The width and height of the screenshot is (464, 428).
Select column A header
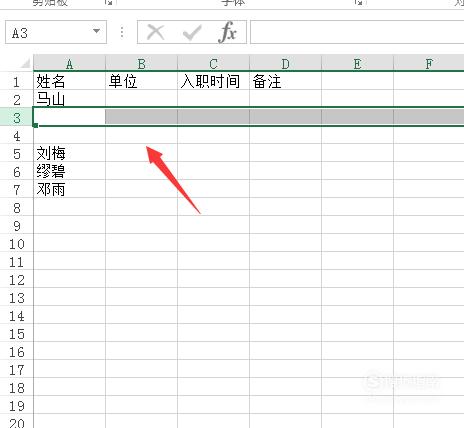[x=69, y=63]
